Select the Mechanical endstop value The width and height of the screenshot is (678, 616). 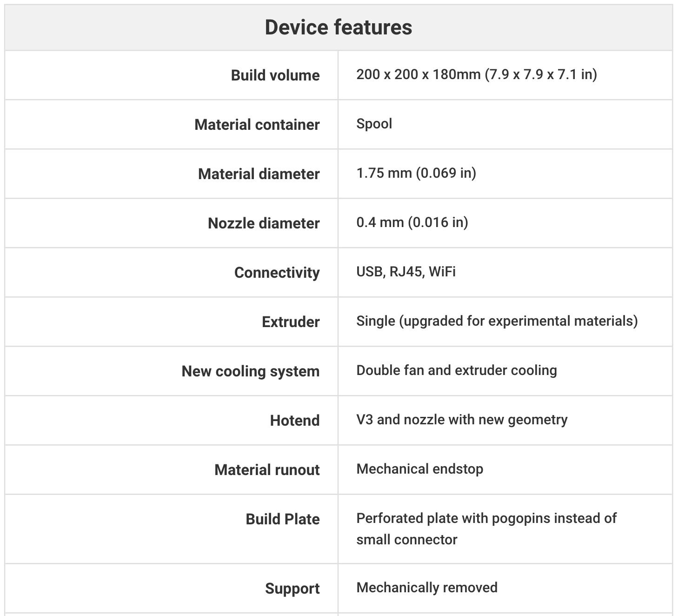(419, 469)
